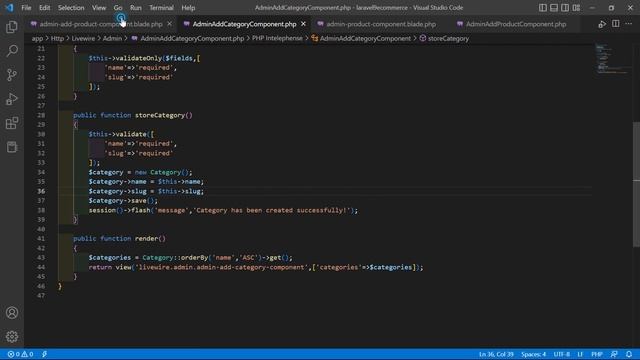Run the current PHP file
Viewport: 640px width, 360px height.
(x=602, y=24)
